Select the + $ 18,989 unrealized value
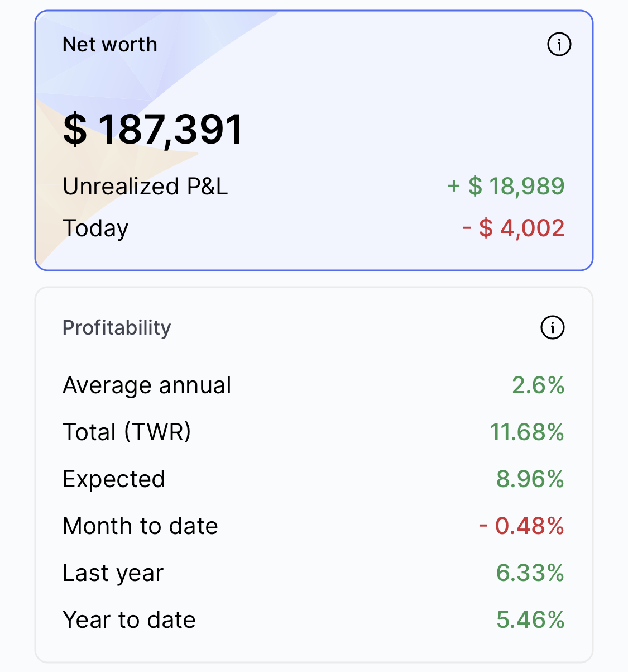The height and width of the screenshot is (672, 628). click(x=506, y=187)
